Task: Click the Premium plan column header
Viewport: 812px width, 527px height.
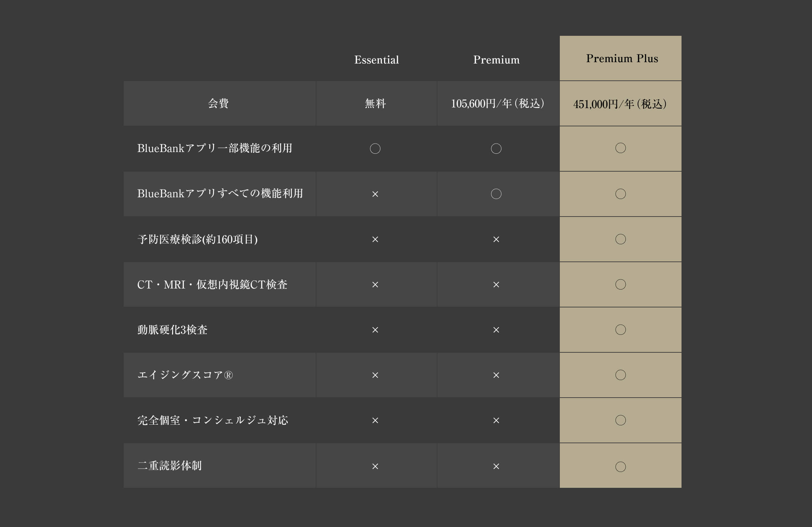Action: [496, 60]
